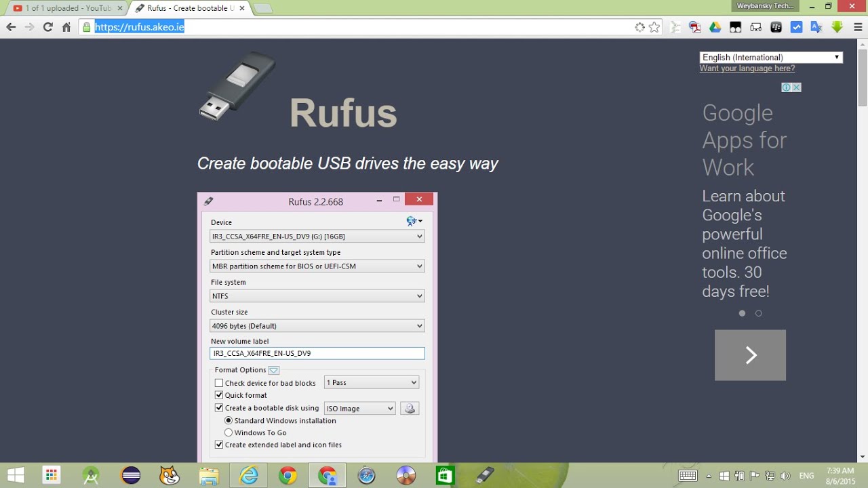
Task: Close the Google Apps ad with X
Action: (796, 87)
